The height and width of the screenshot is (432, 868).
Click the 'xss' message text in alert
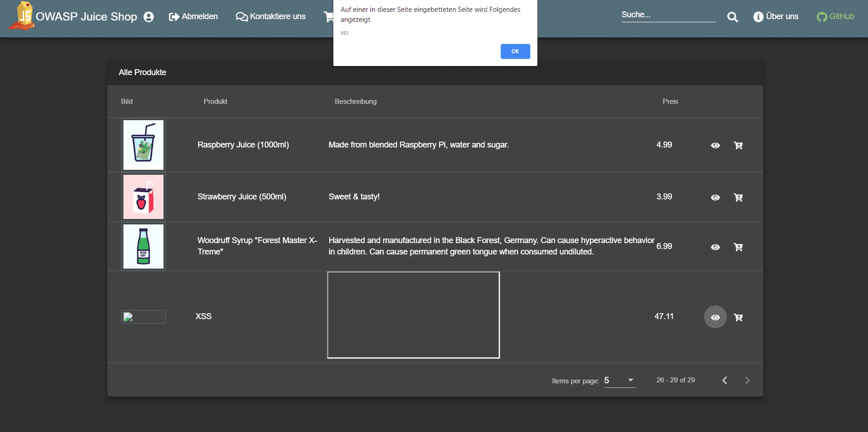click(344, 33)
